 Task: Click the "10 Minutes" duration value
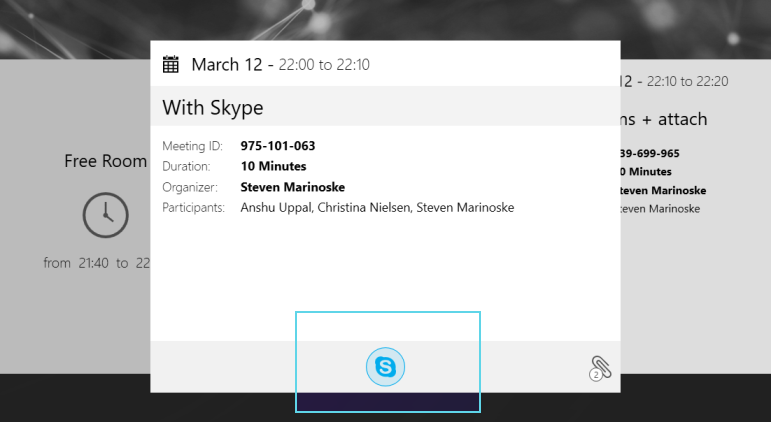pos(273,166)
